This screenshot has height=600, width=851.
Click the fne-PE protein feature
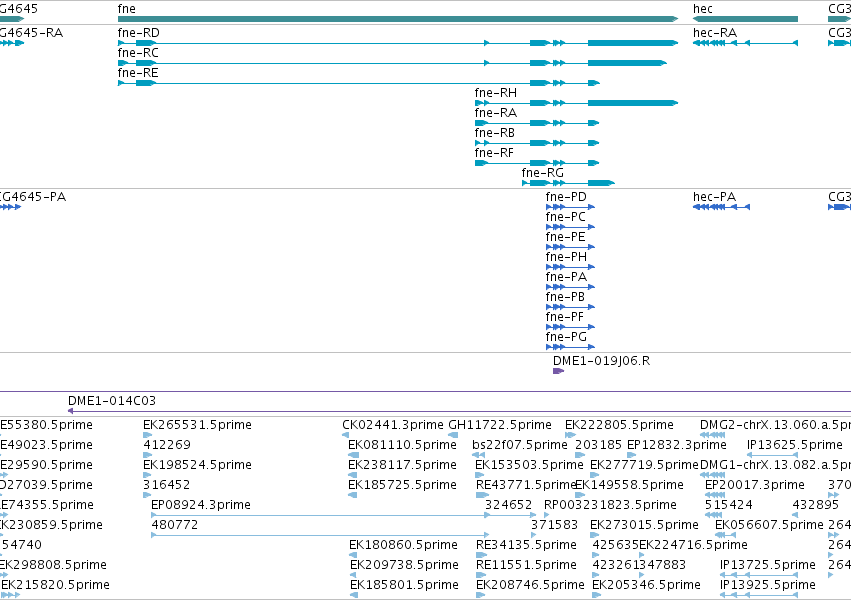point(570,247)
